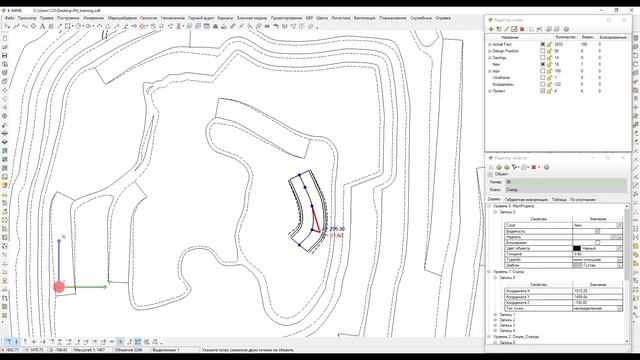Click the black pile icon in main toolbar
The image size is (640, 360).
tap(215, 26)
